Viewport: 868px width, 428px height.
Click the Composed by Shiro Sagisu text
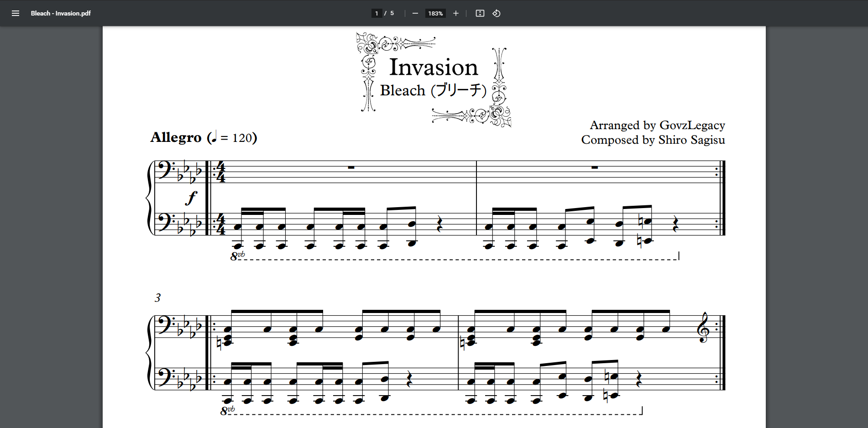(x=653, y=140)
